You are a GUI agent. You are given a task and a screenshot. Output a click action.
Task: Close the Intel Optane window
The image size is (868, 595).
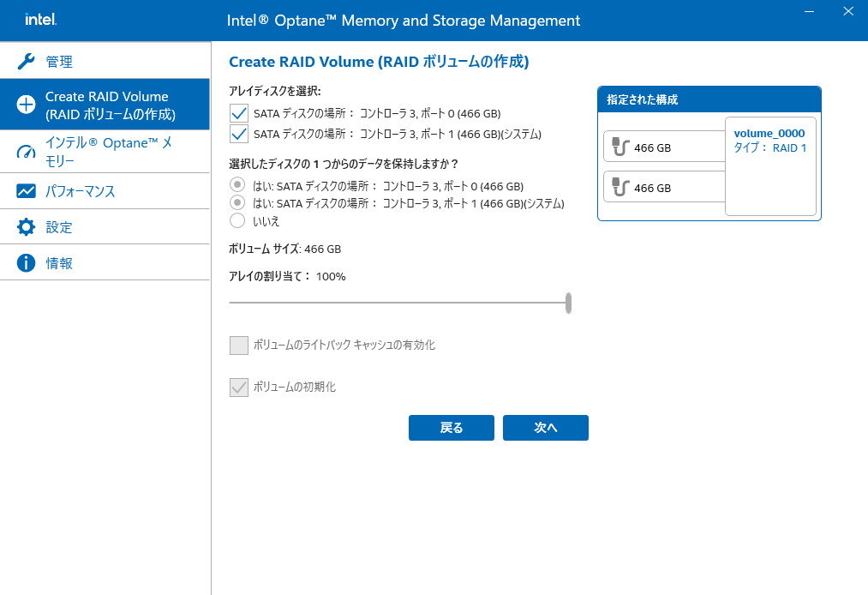coord(848,11)
